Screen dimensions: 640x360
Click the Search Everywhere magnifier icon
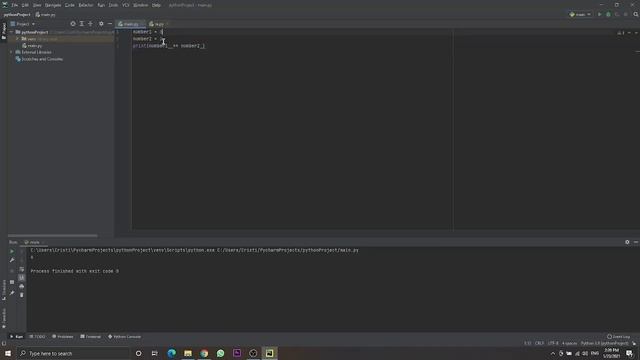coord(636,14)
